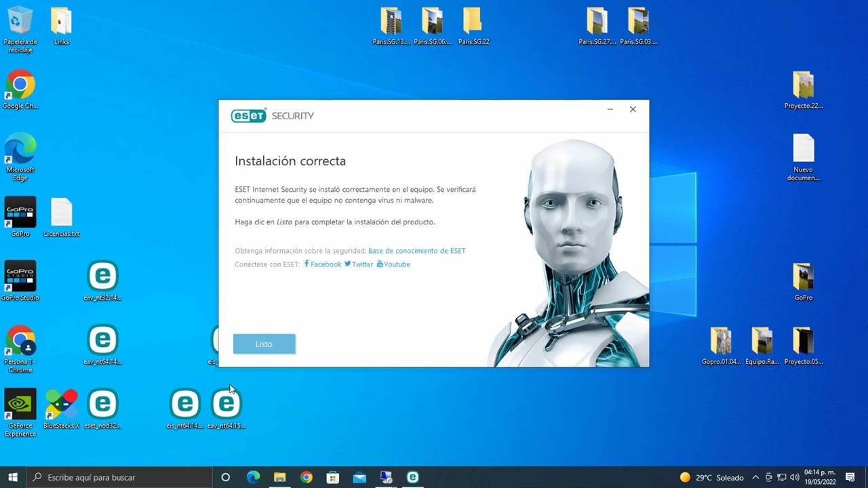The image size is (868, 488).
Task: Select the Equipo.Ra folder
Action: [x=762, y=346]
